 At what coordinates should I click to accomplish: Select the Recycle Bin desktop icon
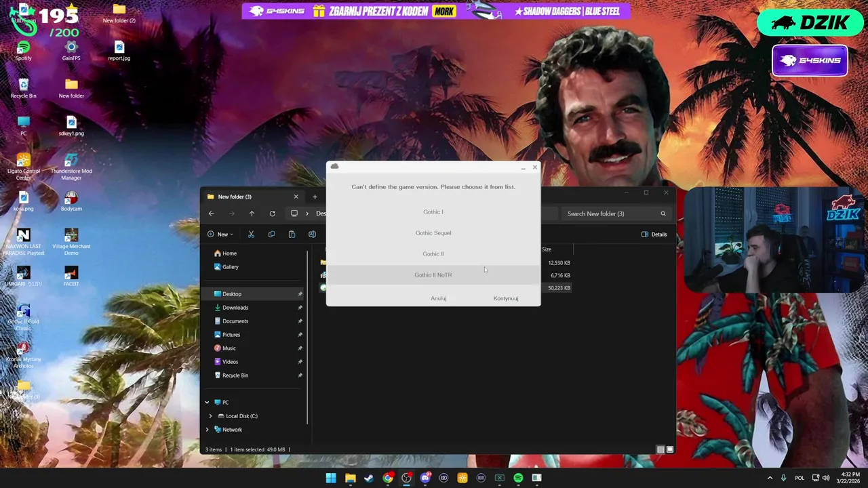tap(23, 88)
